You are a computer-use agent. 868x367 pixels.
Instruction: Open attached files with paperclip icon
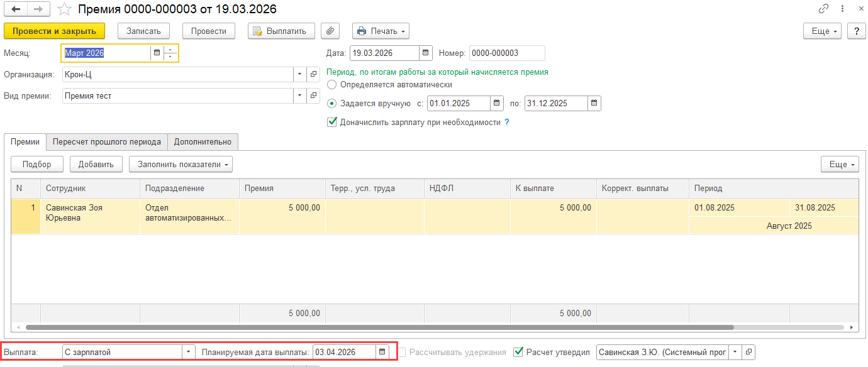coord(330,31)
